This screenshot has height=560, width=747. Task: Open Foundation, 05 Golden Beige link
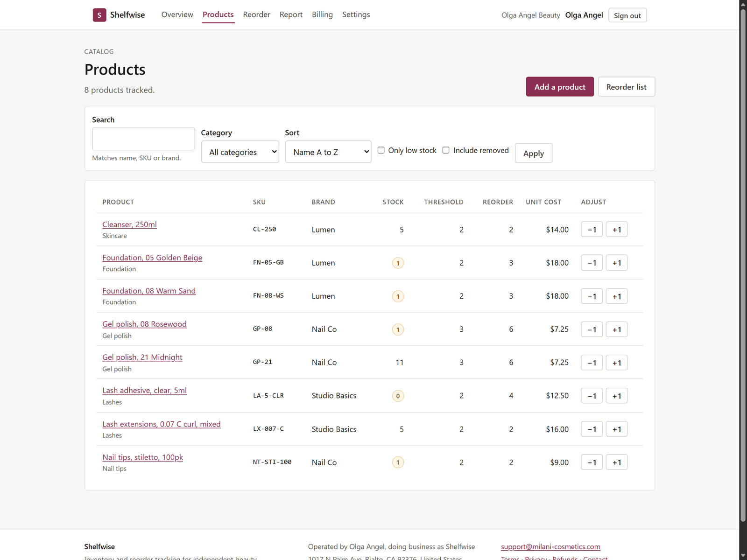152,258
